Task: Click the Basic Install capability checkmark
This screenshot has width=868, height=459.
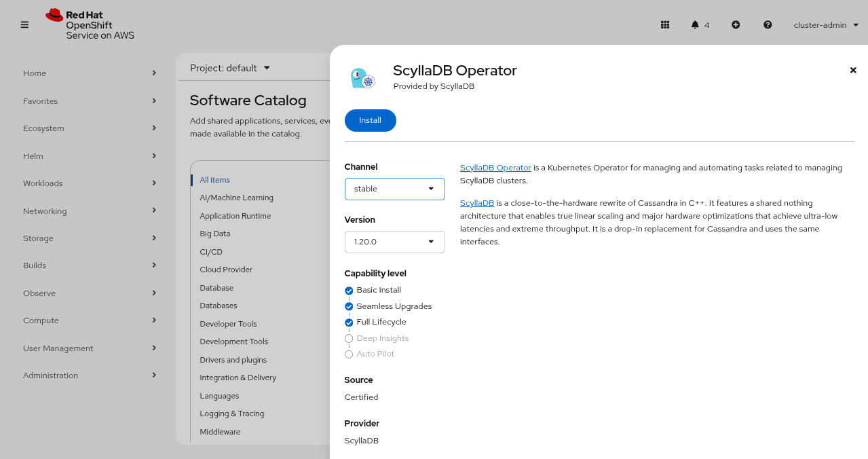Action: [349, 291]
